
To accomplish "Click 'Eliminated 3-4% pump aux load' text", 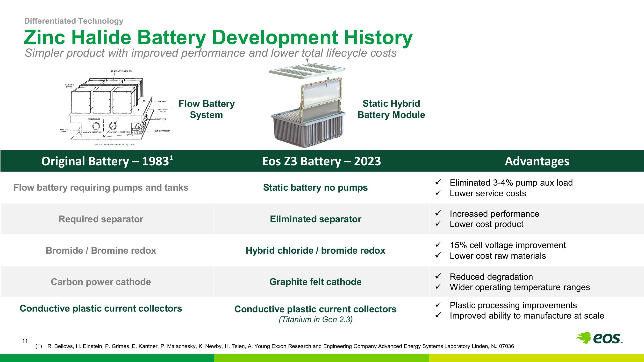I will coord(511,183).
